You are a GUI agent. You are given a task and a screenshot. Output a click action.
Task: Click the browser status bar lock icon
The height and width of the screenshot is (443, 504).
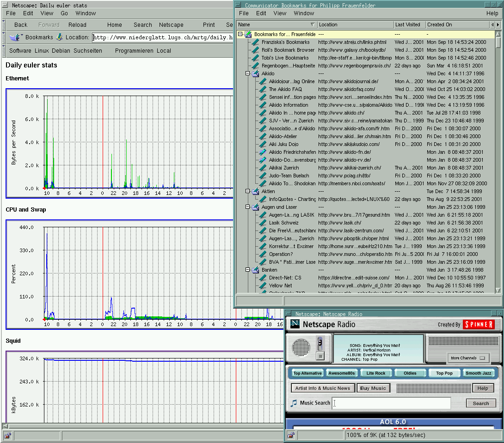point(7,436)
